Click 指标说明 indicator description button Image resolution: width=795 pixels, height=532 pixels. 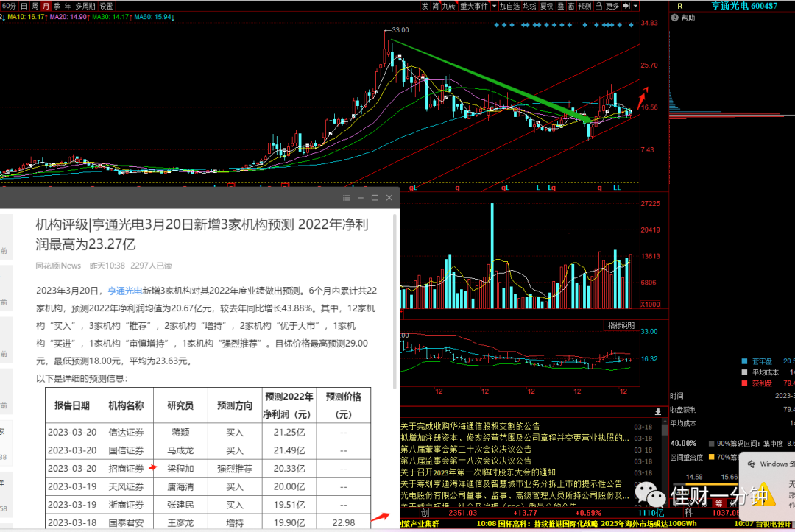pos(621,325)
